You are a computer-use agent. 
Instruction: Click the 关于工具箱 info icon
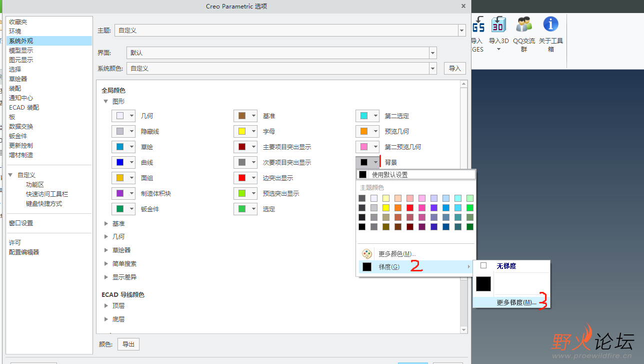[x=551, y=33]
